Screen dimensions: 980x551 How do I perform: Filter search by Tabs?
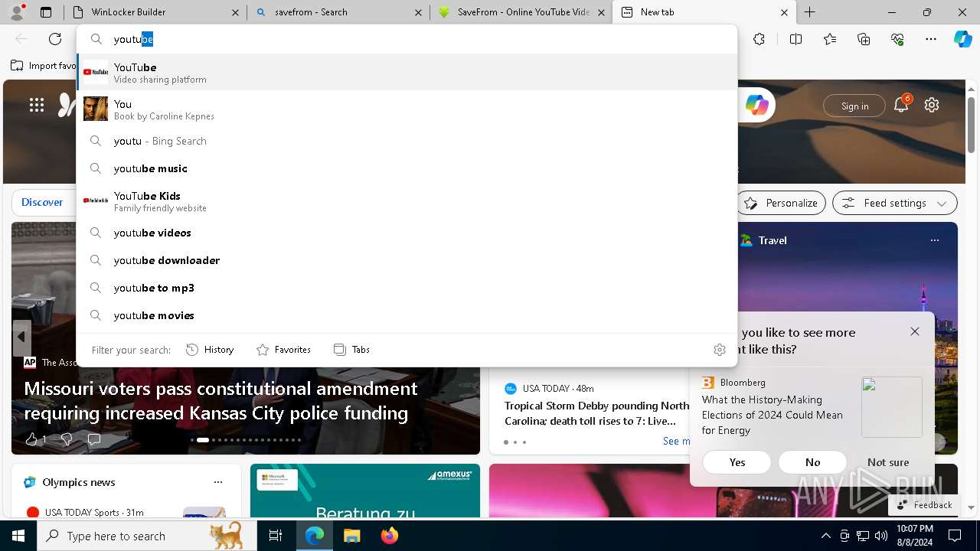click(351, 350)
